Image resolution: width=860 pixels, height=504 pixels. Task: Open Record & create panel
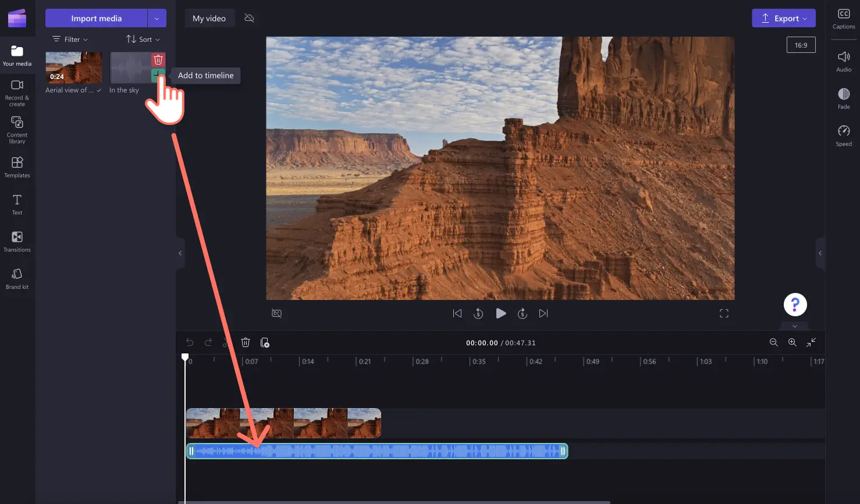pyautogui.click(x=17, y=93)
